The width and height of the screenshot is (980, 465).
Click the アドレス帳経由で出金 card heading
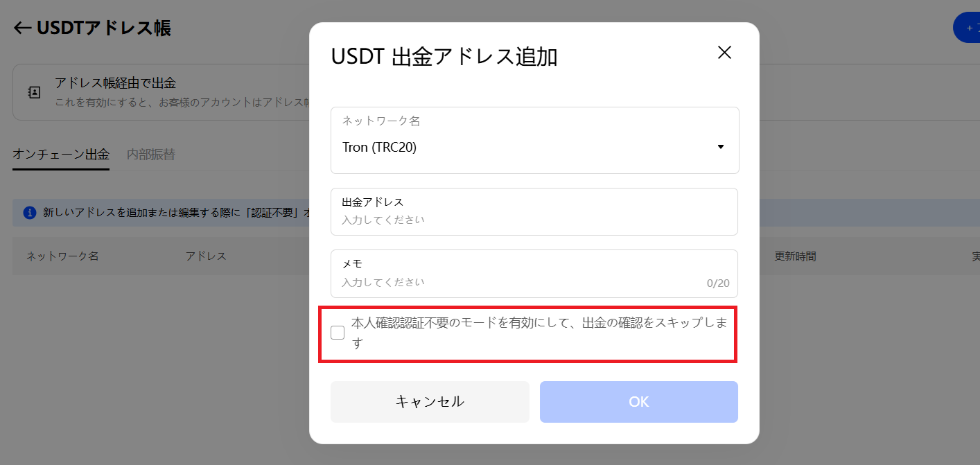pos(115,84)
